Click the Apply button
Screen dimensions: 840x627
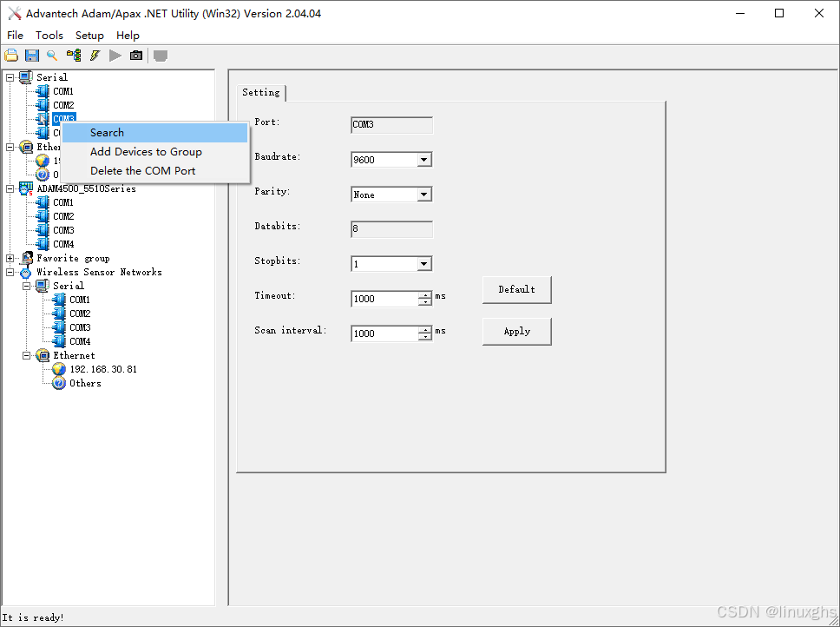click(x=517, y=332)
